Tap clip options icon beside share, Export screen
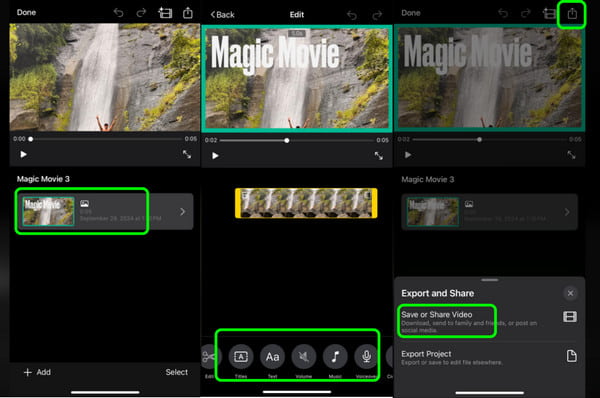The height and width of the screenshot is (398, 600). [549, 14]
